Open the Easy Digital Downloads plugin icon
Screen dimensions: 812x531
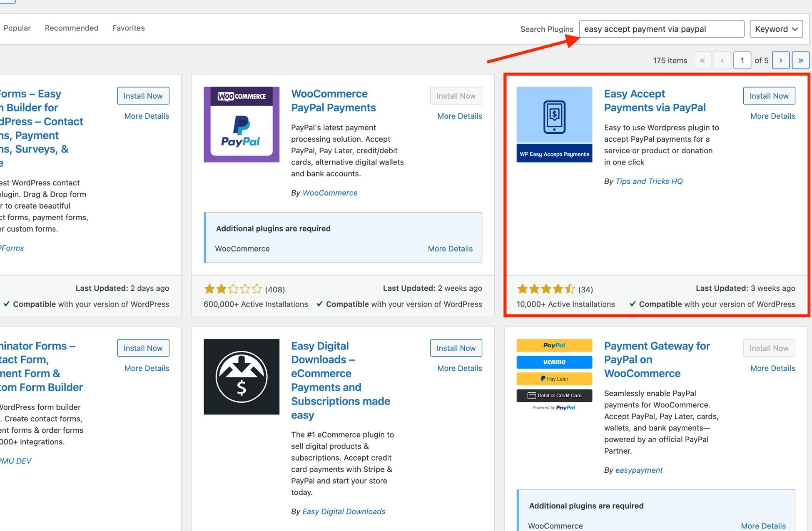(x=242, y=376)
